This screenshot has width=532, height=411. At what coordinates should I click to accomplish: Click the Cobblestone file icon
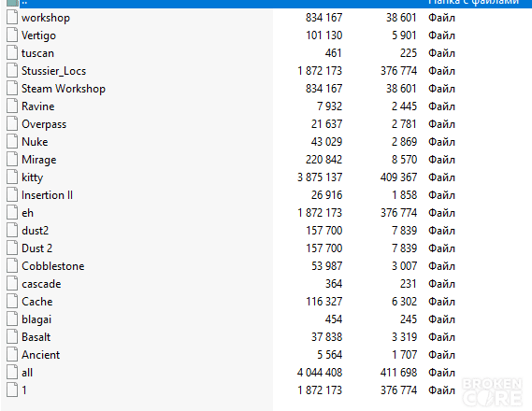pyautogui.click(x=12, y=266)
